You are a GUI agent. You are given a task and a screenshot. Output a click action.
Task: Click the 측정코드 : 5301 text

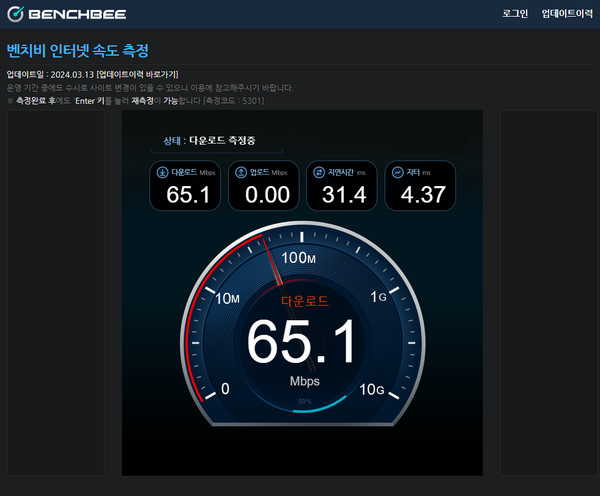[234, 101]
